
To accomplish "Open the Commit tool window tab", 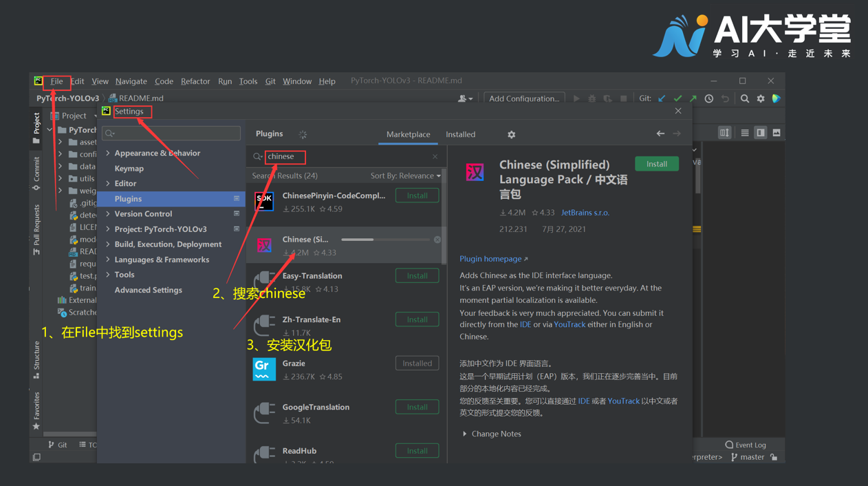I will pyautogui.click(x=36, y=173).
